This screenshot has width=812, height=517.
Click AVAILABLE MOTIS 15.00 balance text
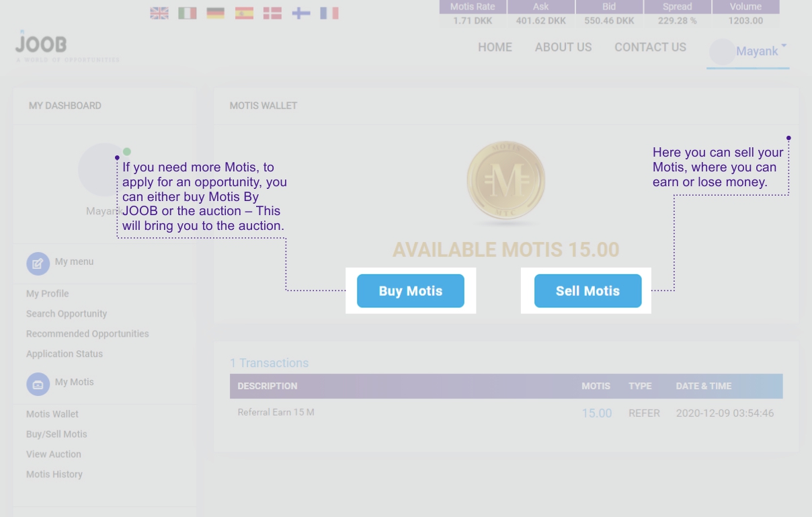pyautogui.click(x=506, y=250)
